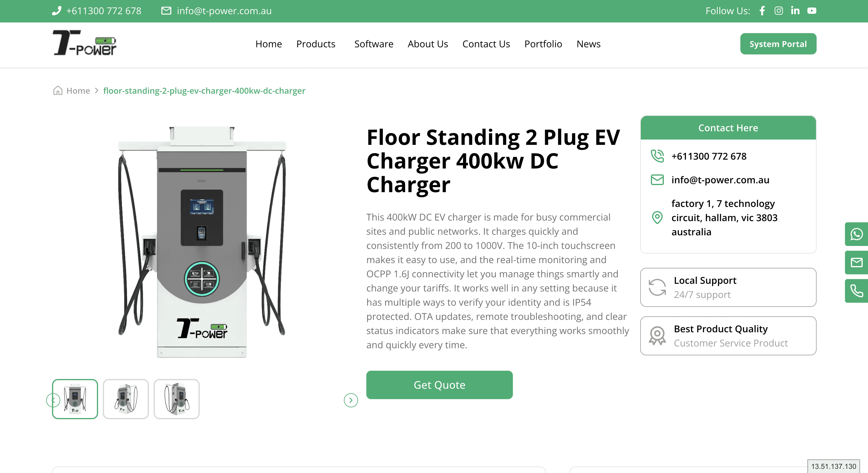This screenshot has height=473, width=868.
Task: Open the LinkedIn social icon
Action: 795,11
